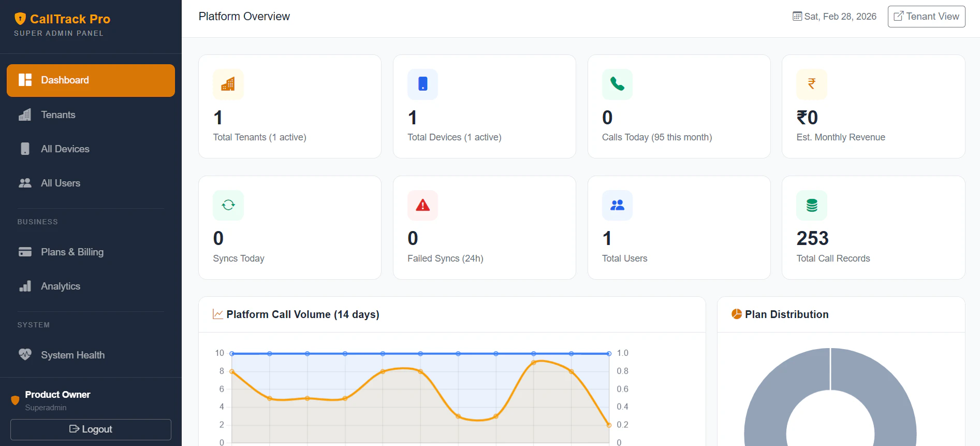
Task: Click the Syncs Today label
Action: click(239, 258)
